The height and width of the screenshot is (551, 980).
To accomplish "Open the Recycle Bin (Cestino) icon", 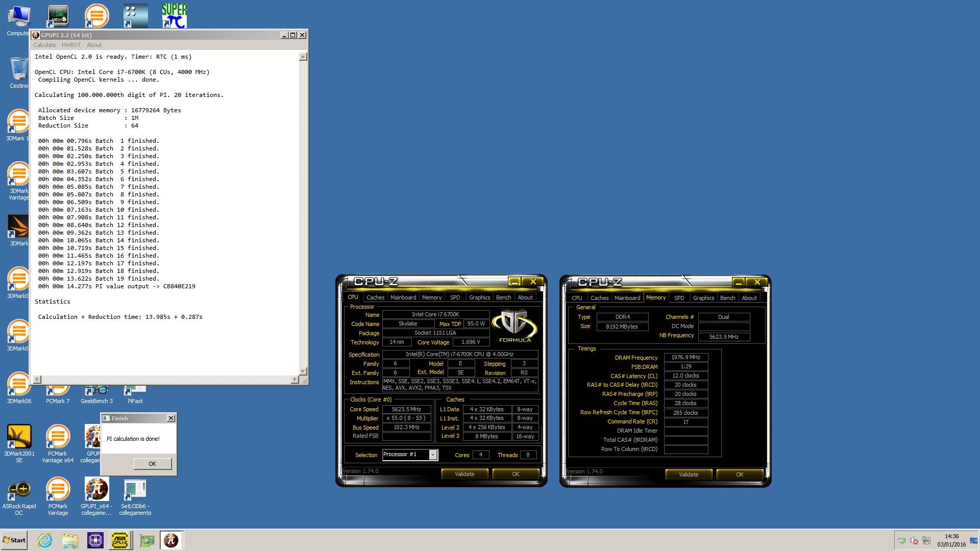I will pos(18,72).
